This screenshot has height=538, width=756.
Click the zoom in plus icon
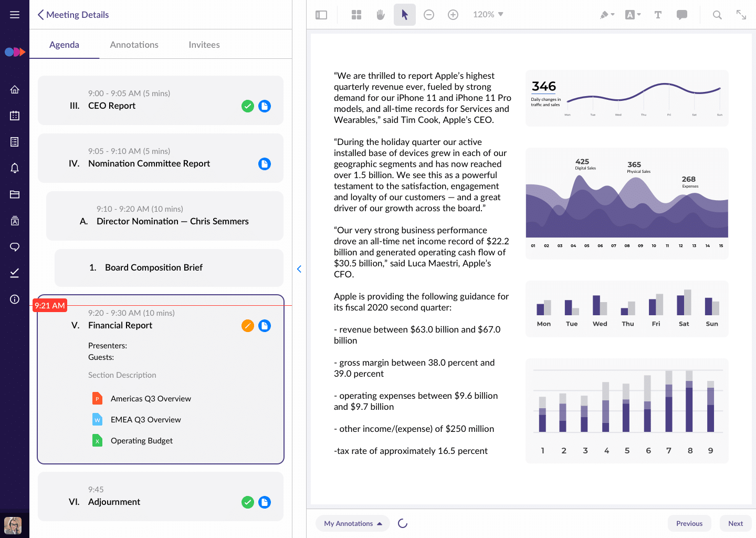pos(453,15)
